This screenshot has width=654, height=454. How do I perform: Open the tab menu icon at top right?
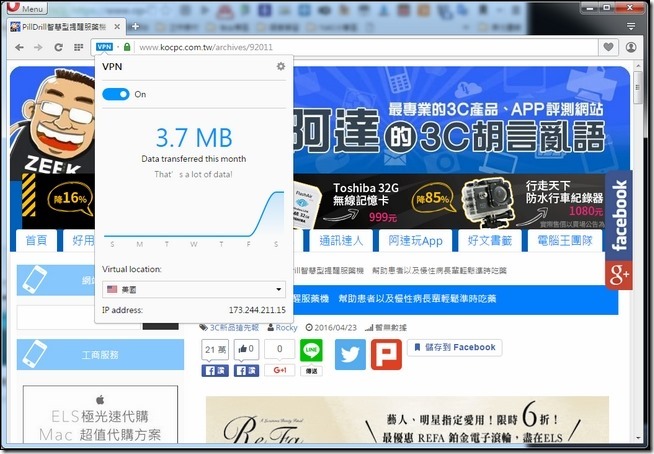click(x=631, y=27)
